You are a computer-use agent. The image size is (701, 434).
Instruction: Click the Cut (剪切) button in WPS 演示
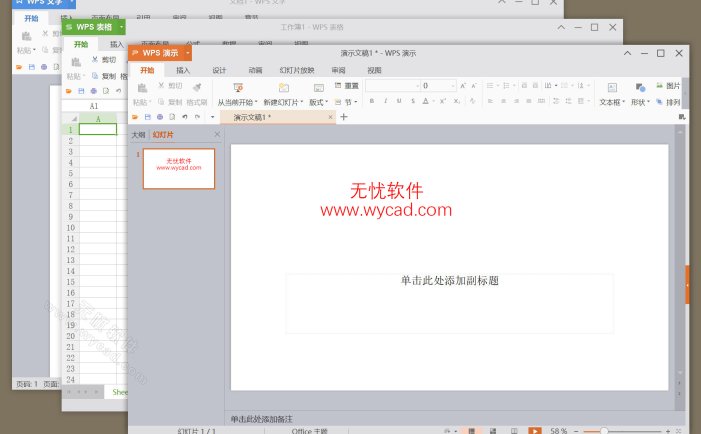pos(170,85)
